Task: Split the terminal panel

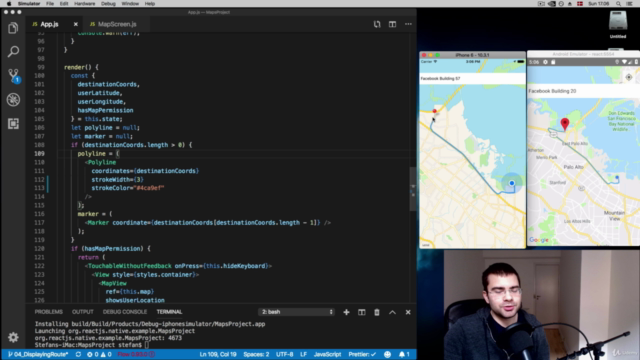Action: (x=362, y=312)
